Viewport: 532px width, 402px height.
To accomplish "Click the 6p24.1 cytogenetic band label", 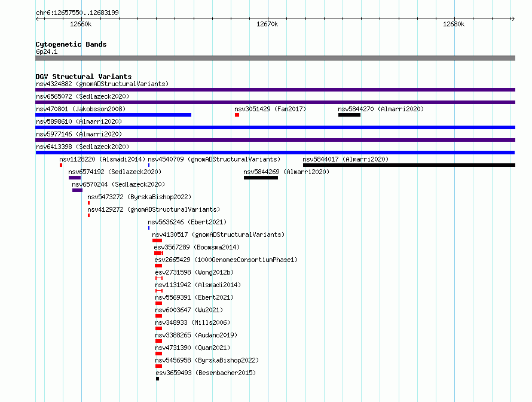I will tap(47, 51).
